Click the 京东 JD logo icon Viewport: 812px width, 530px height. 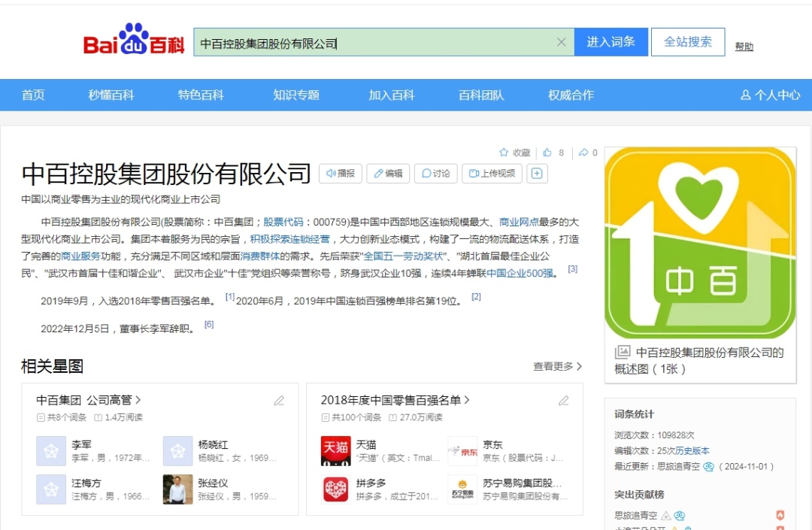[x=462, y=451]
